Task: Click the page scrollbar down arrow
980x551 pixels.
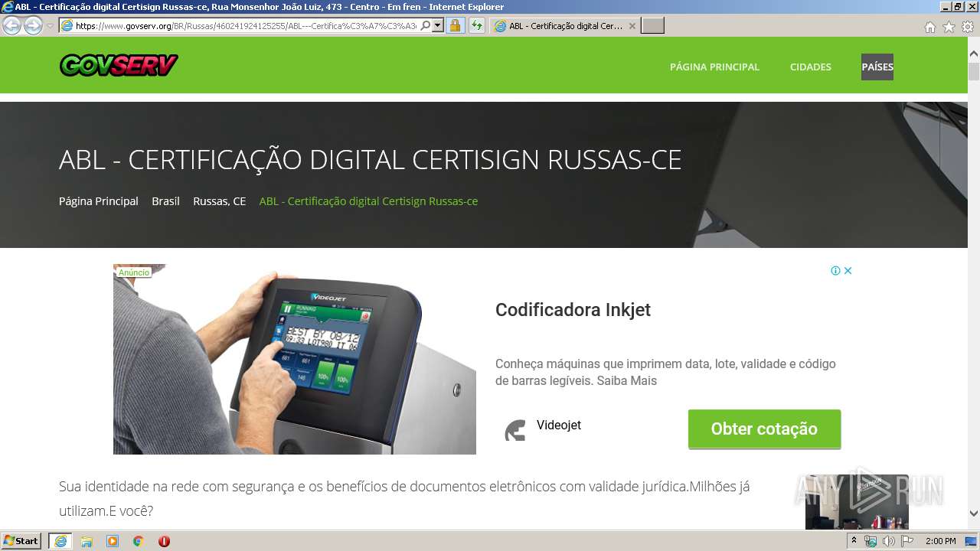Action: [x=974, y=514]
